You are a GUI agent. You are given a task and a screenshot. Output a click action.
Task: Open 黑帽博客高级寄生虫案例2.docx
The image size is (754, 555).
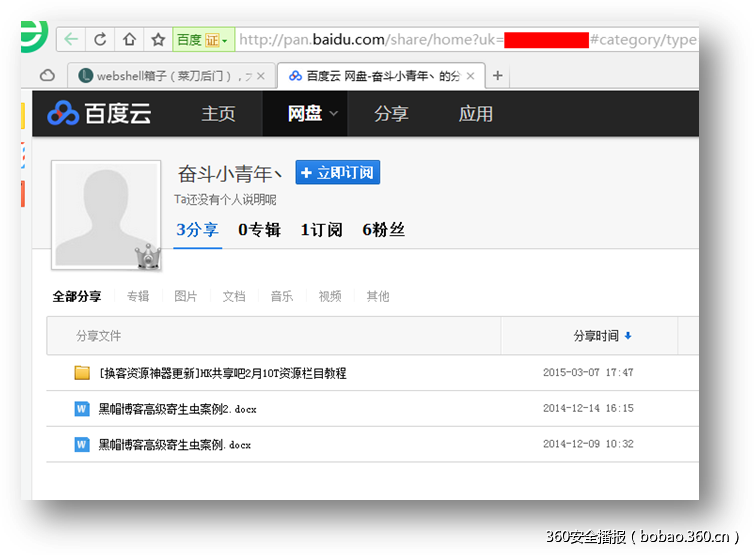pos(177,409)
